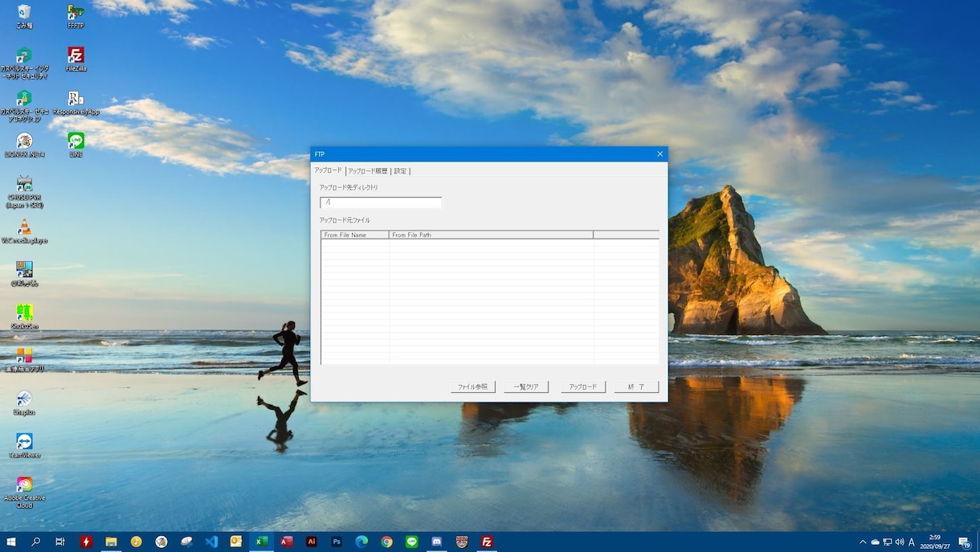Open Discord from the taskbar
Viewport: 980px width, 552px height.
click(437, 542)
